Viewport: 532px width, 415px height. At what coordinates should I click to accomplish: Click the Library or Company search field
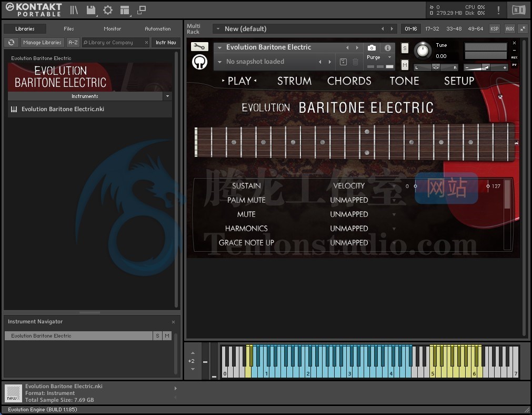tap(113, 43)
